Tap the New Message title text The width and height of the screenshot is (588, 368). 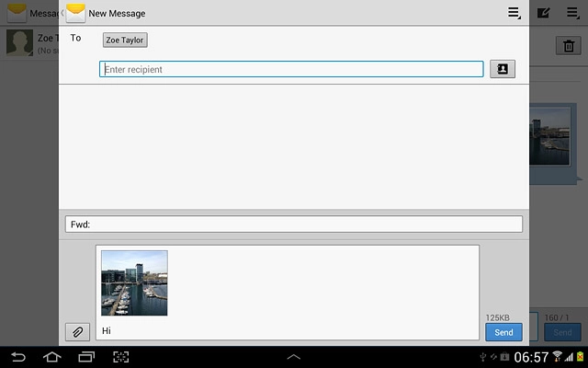pyautogui.click(x=117, y=14)
